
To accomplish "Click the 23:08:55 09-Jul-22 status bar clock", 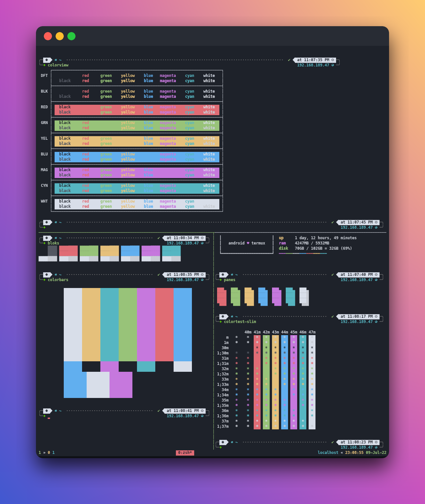I will click(x=366, y=453).
